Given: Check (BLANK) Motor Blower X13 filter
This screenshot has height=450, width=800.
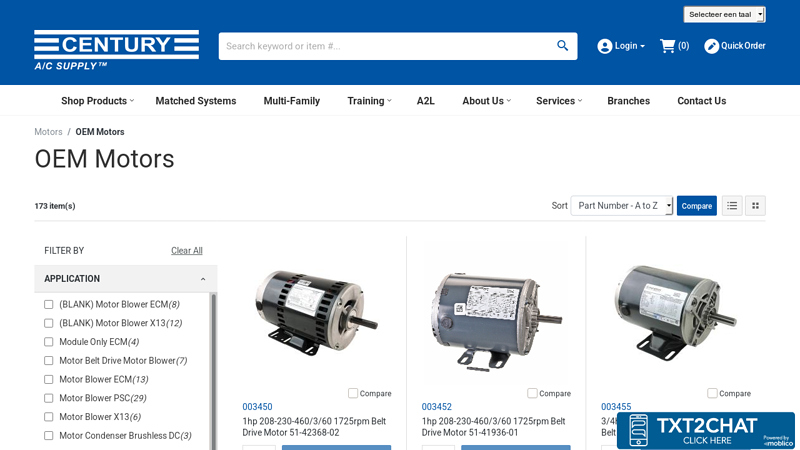Looking at the screenshot, I should point(48,323).
